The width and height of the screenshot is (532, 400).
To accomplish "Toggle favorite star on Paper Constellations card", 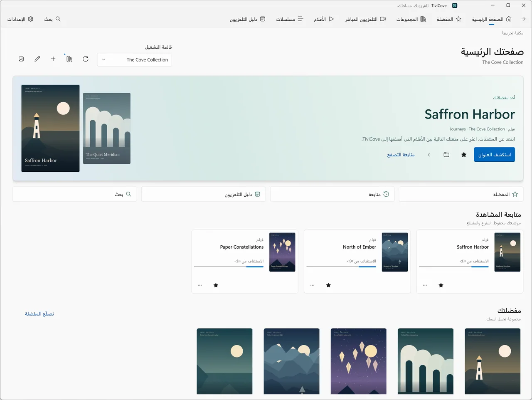I will coord(216,285).
